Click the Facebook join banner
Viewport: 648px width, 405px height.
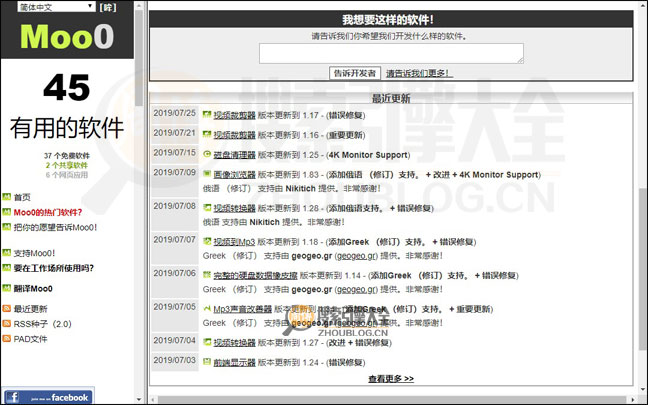click(48, 396)
